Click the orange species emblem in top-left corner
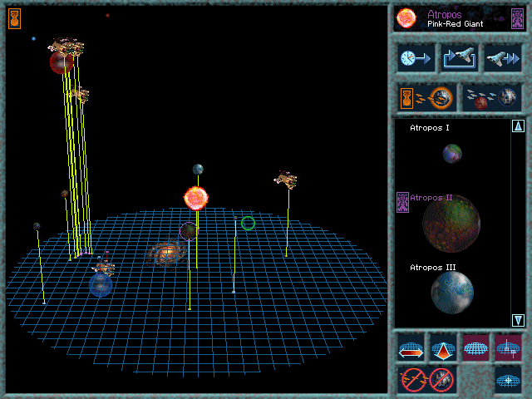The width and height of the screenshot is (532, 399). pos(15,18)
